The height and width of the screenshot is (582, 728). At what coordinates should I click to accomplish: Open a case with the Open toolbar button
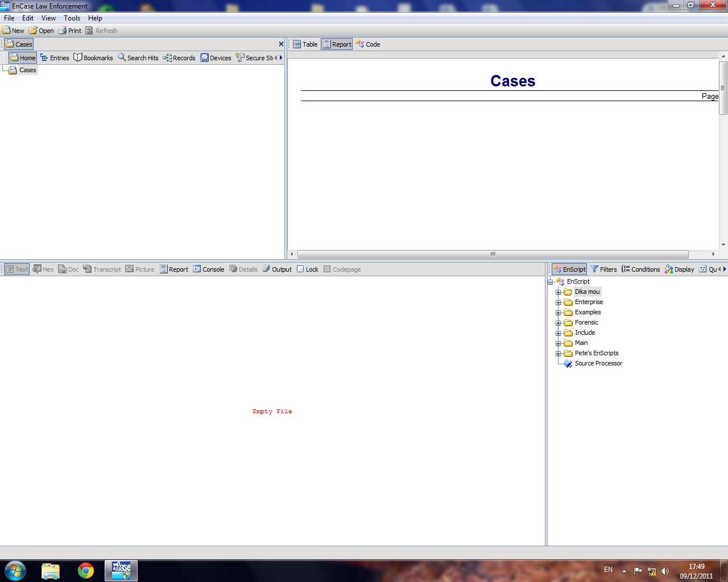click(x=41, y=31)
